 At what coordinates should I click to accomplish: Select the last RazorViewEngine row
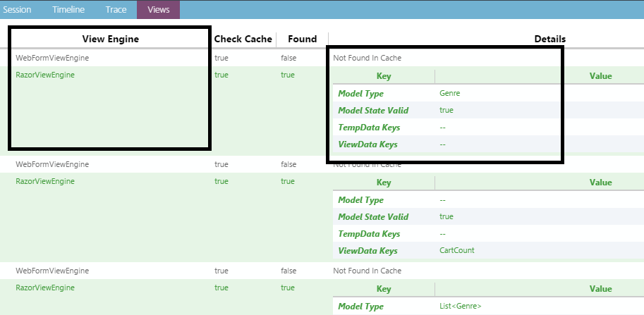pyautogui.click(x=45, y=288)
